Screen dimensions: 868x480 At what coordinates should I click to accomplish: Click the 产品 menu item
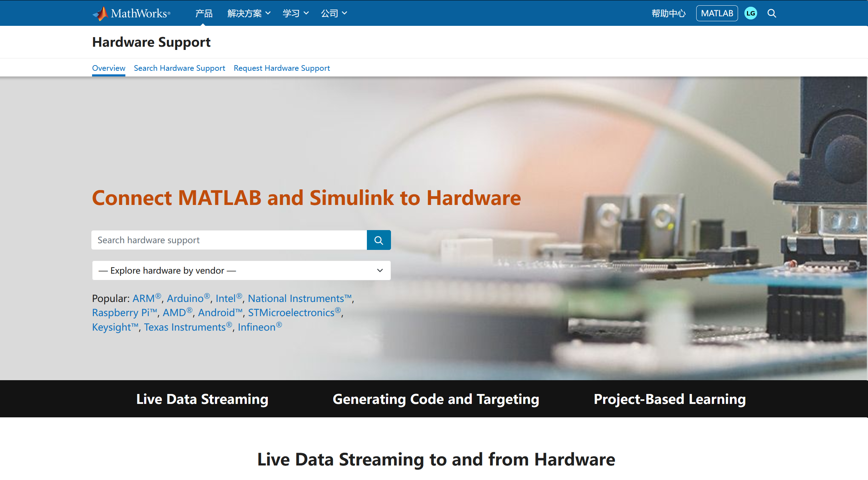(x=204, y=13)
